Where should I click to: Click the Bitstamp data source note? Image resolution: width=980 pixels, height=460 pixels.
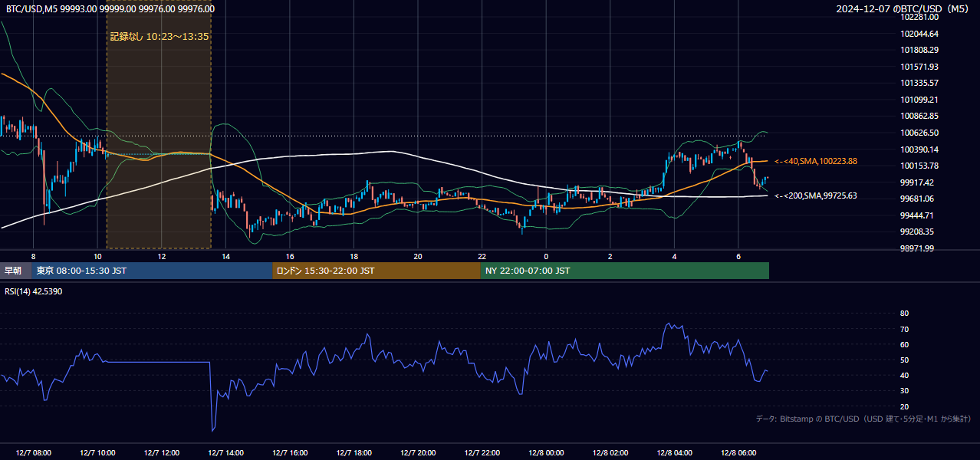pos(863,419)
